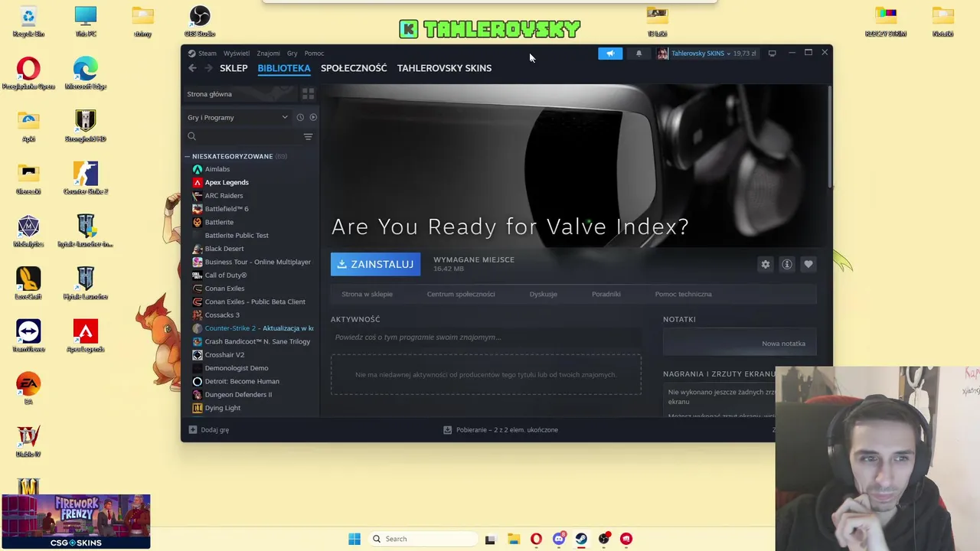Click the Dying Light game icon

point(198,408)
